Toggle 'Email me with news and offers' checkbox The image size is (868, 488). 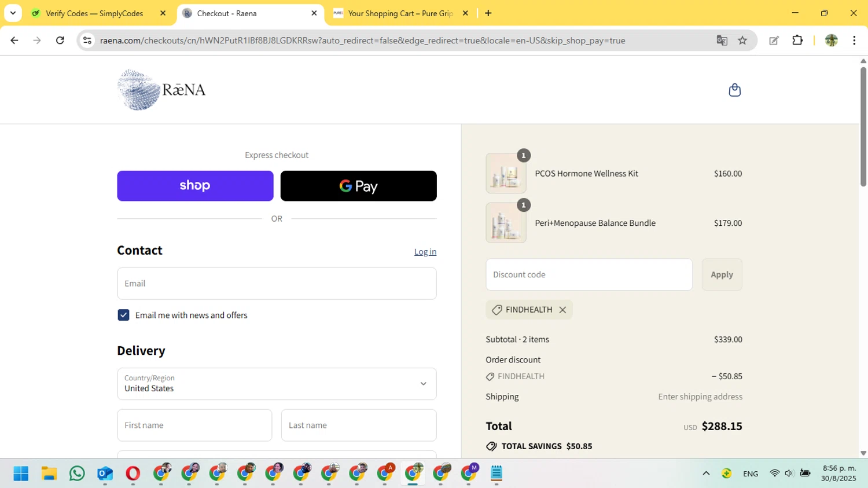pos(123,315)
